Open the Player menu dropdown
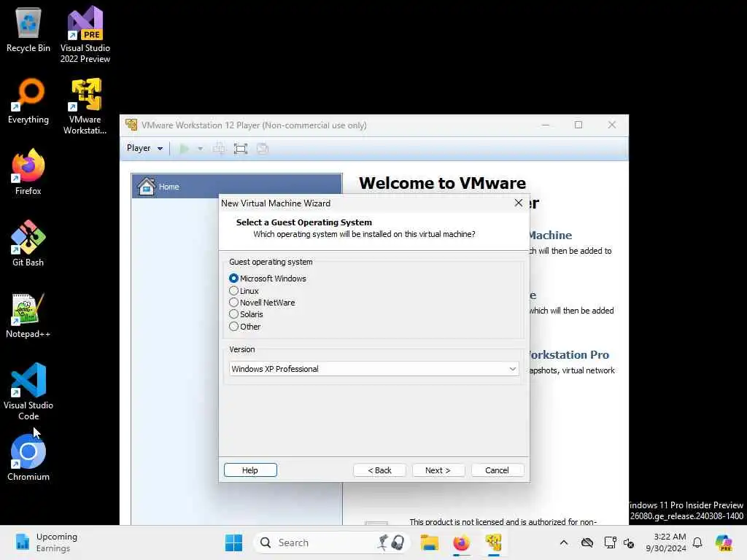Image resolution: width=747 pixels, height=560 pixels. pyautogui.click(x=144, y=148)
